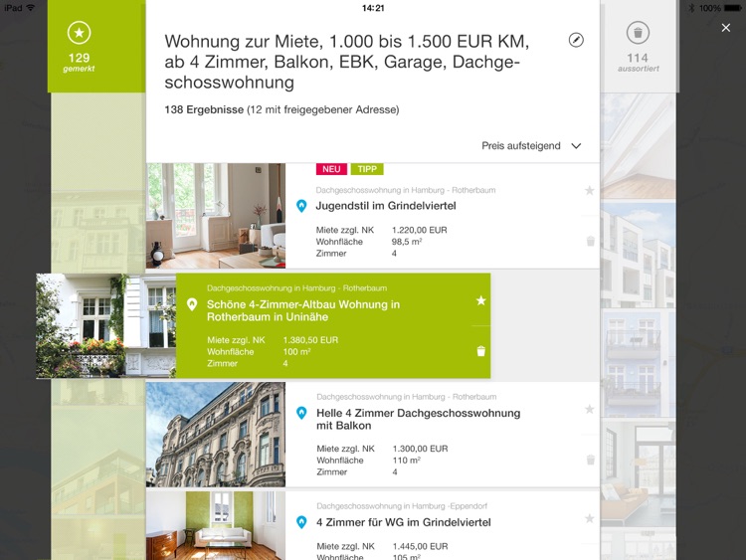
Task: Open the gemerkt star icon panel
Action: 79,33
